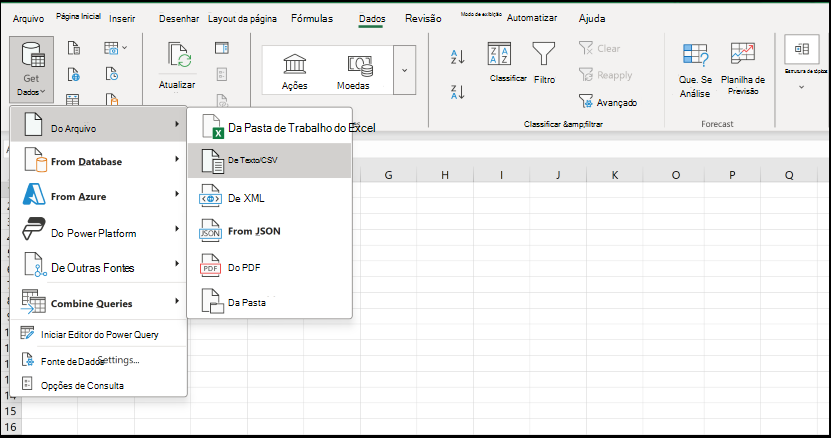Select column G header

388,175
